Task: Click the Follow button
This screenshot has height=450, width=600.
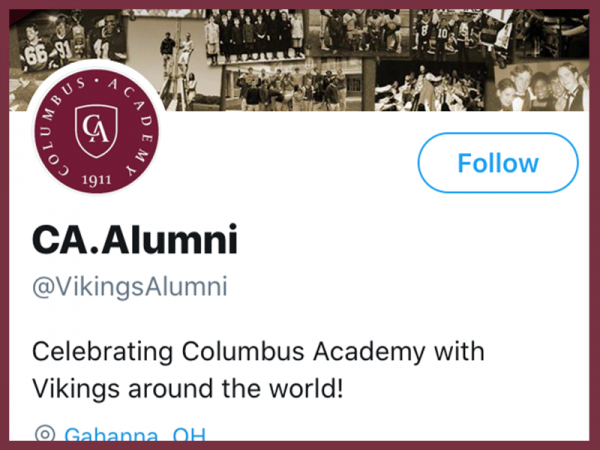Action: tap(498, 163)
